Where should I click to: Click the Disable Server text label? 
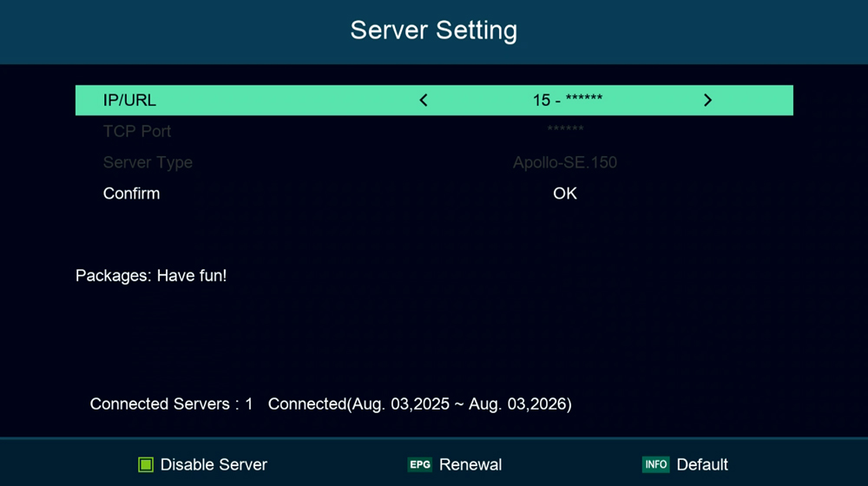click(214, 465)
